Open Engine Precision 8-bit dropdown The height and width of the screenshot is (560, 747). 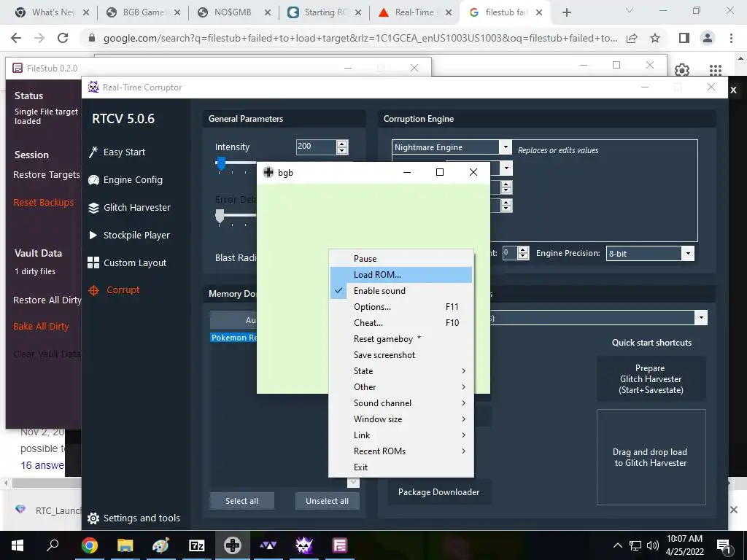tap(687, 253)
